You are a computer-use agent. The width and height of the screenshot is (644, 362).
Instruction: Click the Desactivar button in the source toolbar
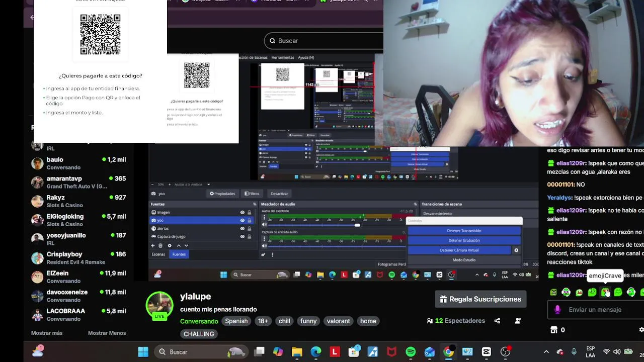[x=279, y=194]
